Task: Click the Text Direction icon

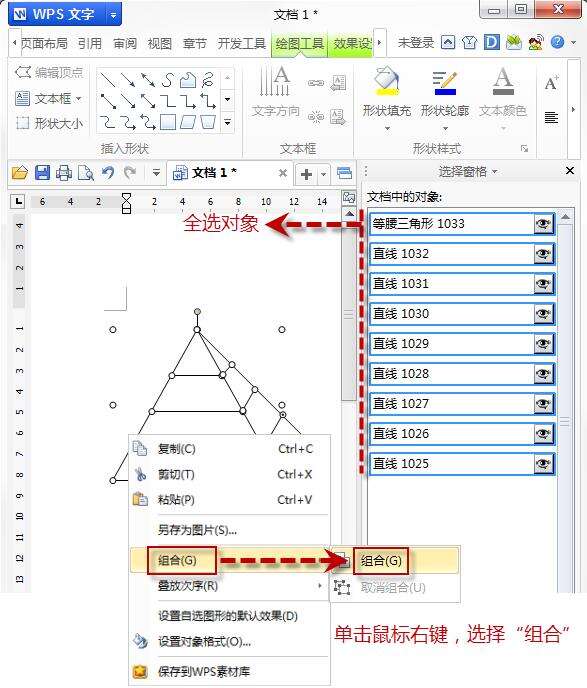Action: tap(275, 81)
